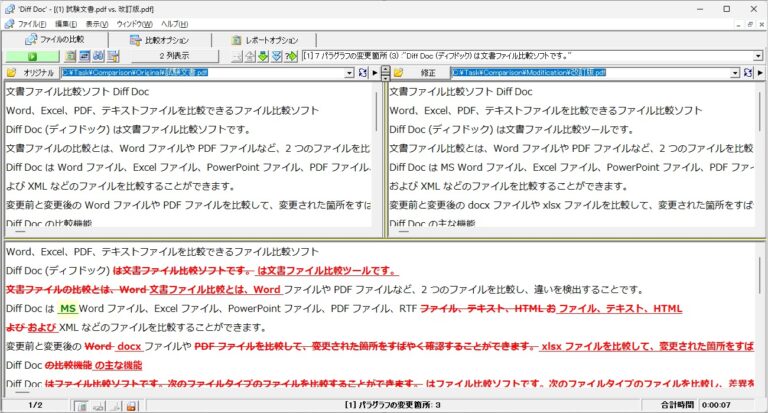Click the blue double-down last-difference icon
768x413 pixels.
277,56
